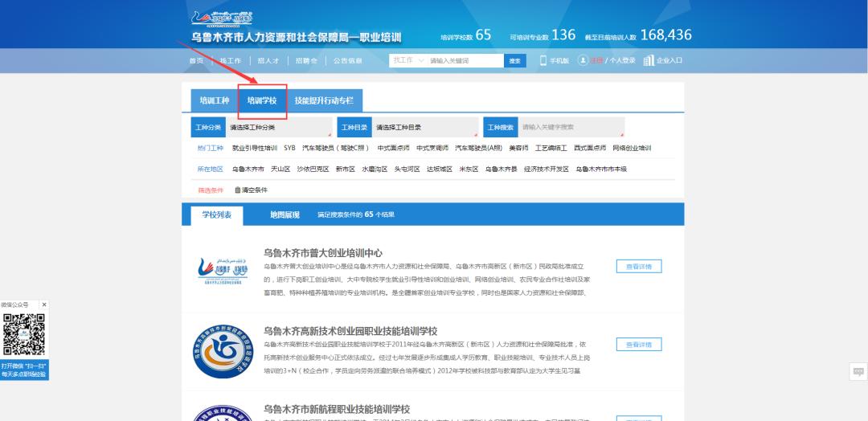
Task: Filter by hot job 美容师
Action: pyautogui.click(x=518, y=149)
